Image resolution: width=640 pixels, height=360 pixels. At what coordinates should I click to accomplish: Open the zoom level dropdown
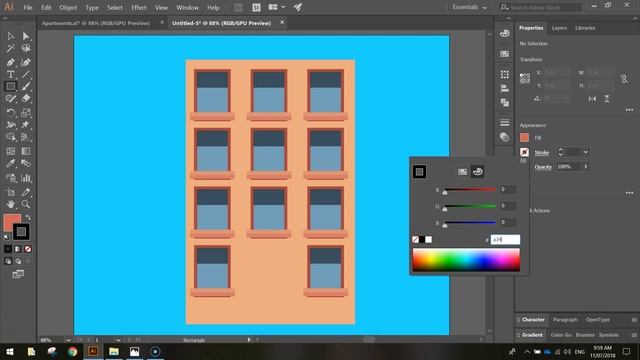point(68,340)
